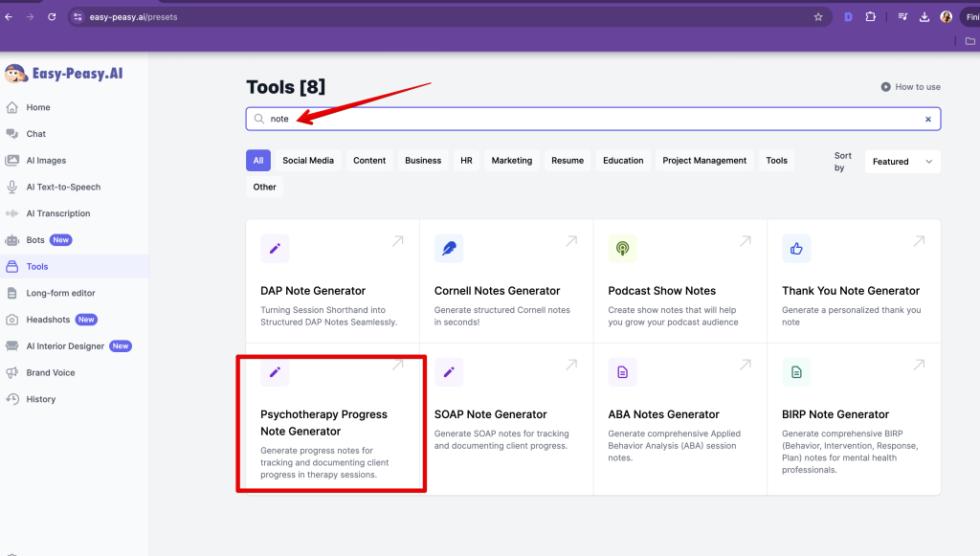This screenshot has height=556, width=980.
Task: Open AI Images from the sidebar
Action: pyautogui.click(x=46, y=161)
